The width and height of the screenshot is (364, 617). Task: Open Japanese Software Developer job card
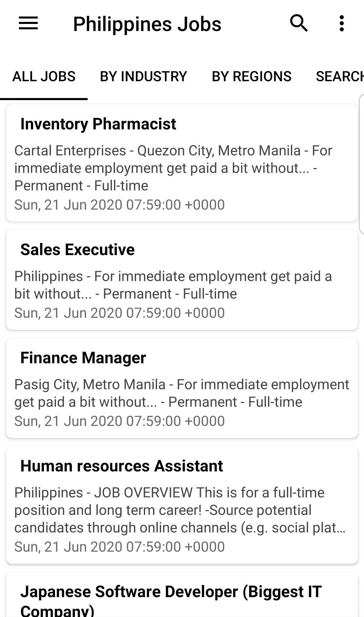[182, 595]
